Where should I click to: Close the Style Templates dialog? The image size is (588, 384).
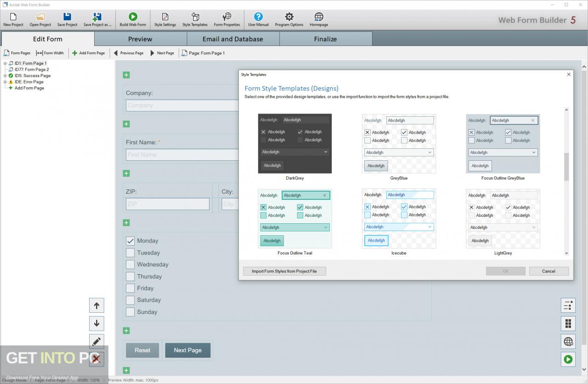(568, 74)
